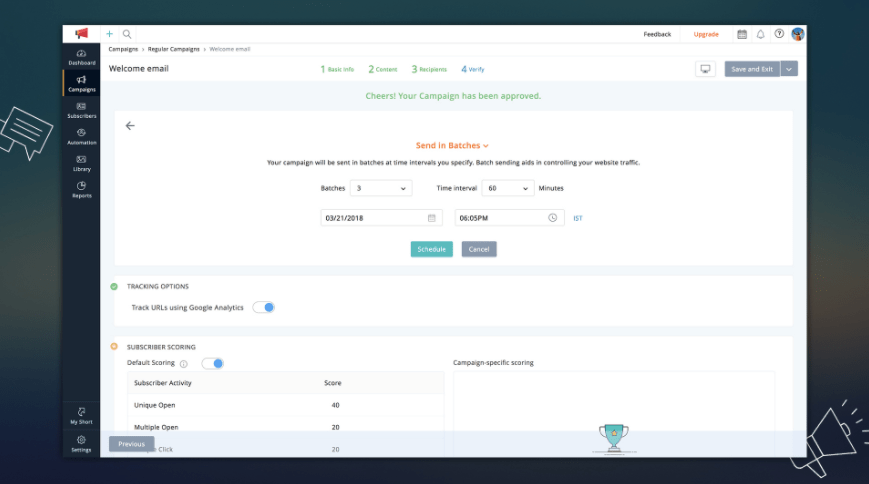Viewport: 869px width, 484px height.
Task: Click the back arrow icon
Action: [x=130, y=126]
